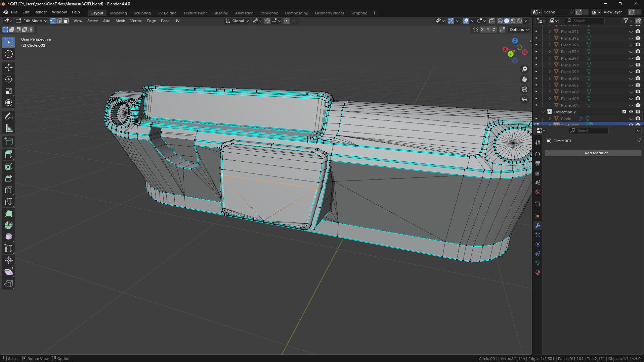644x362 pixels.
Task: Select the Loop Cut tool
Action: pos(9,190)
